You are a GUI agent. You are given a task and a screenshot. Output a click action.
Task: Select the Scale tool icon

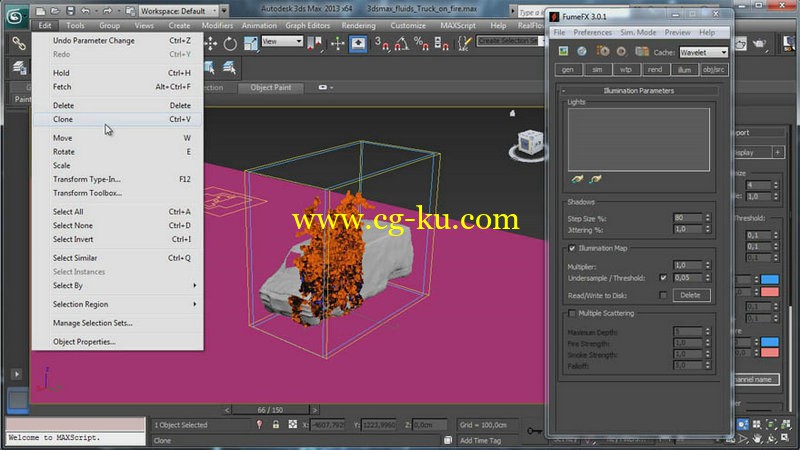tap(251, 44)
